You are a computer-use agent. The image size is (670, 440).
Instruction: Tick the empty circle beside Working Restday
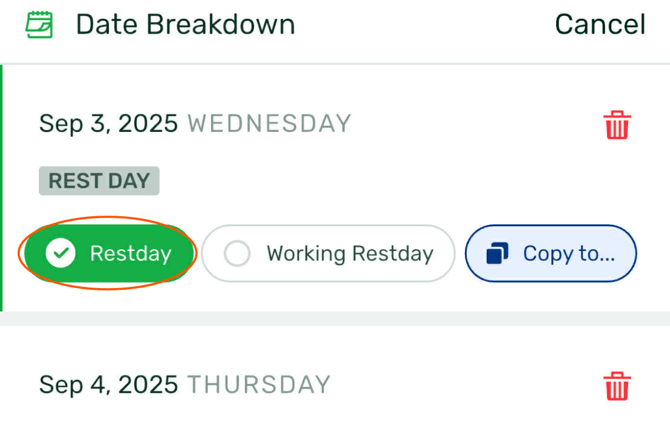tap(237, 254)
